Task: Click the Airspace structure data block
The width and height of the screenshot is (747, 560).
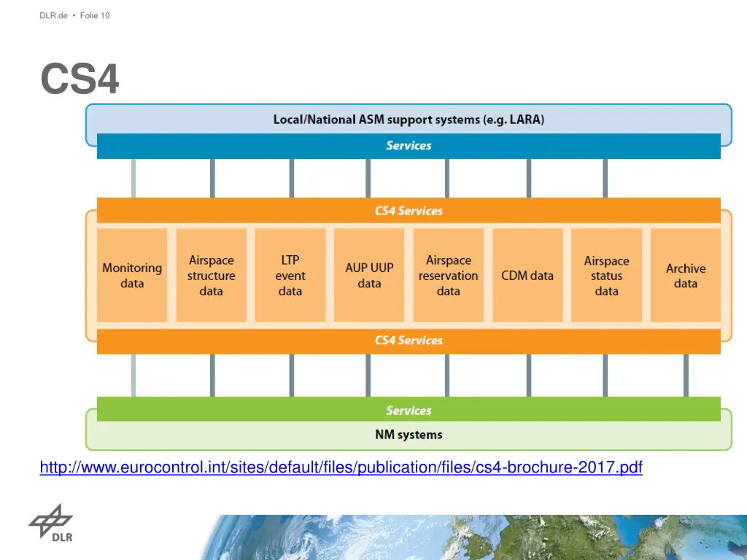Action: 211,276
